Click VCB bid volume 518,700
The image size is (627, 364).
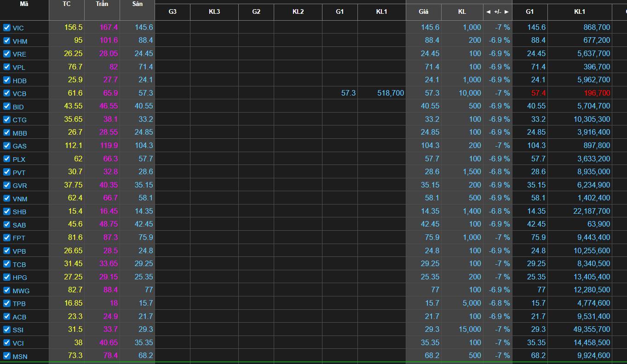click(391, 93)
